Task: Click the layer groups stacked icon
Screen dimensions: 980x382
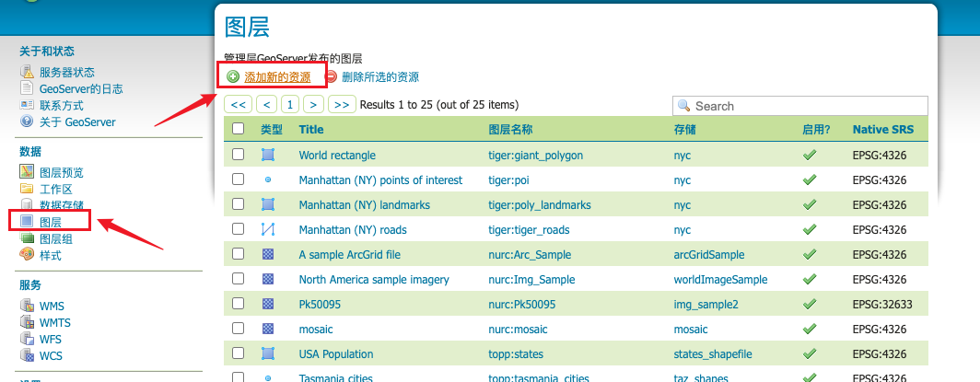Action: 26,237
